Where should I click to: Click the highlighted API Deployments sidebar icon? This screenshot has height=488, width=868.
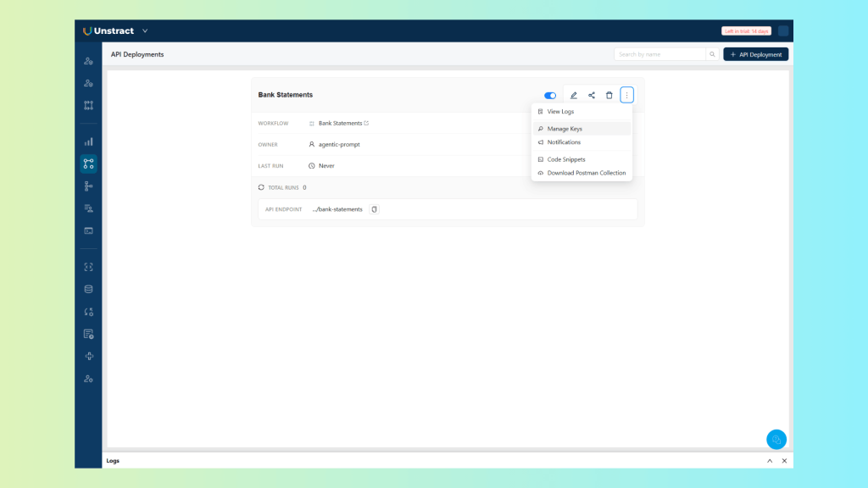pos(88,164)
